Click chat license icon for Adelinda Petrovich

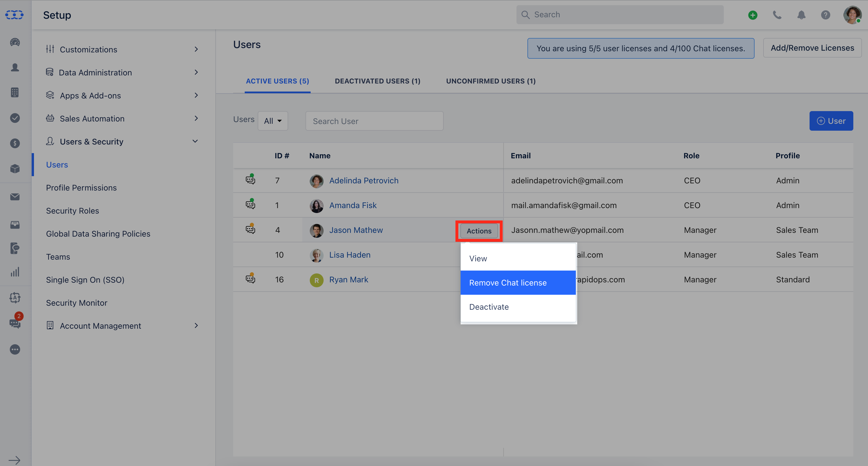click(x=250, y=179)
